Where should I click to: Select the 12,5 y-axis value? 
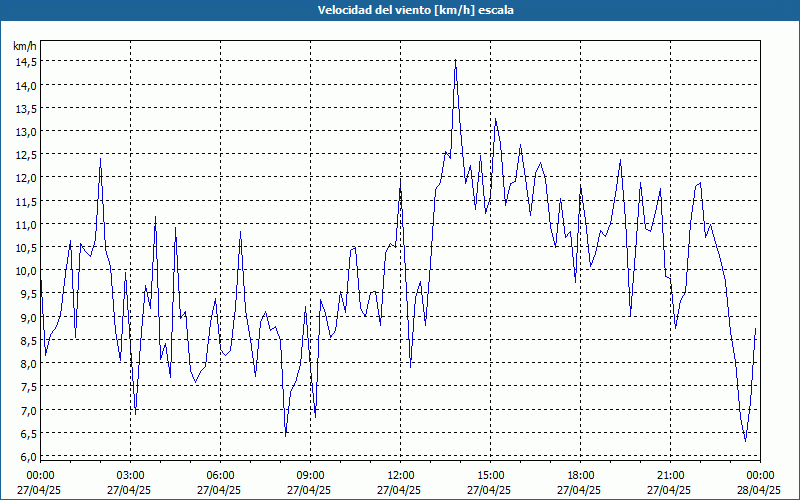(x=27, y=155)
